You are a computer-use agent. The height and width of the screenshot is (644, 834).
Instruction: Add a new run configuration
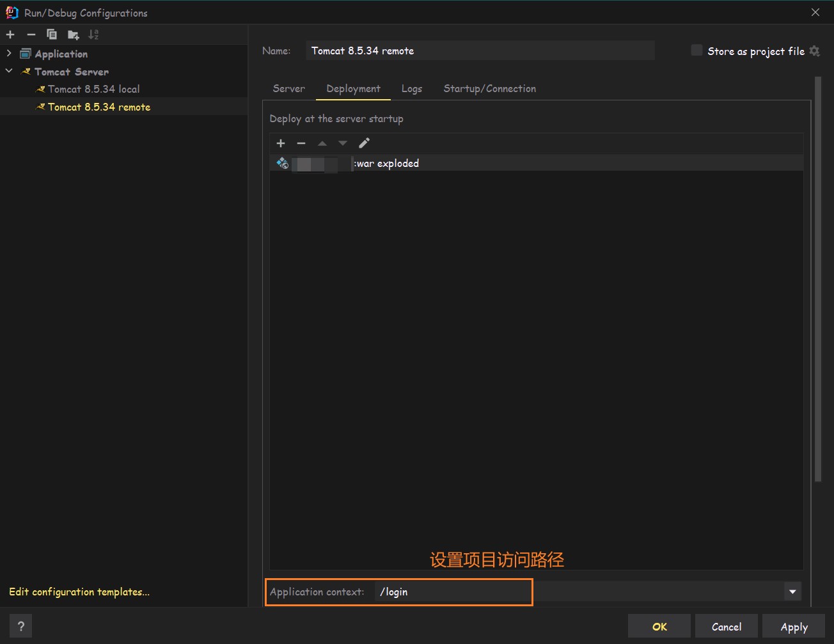click(x=10, y=35)
